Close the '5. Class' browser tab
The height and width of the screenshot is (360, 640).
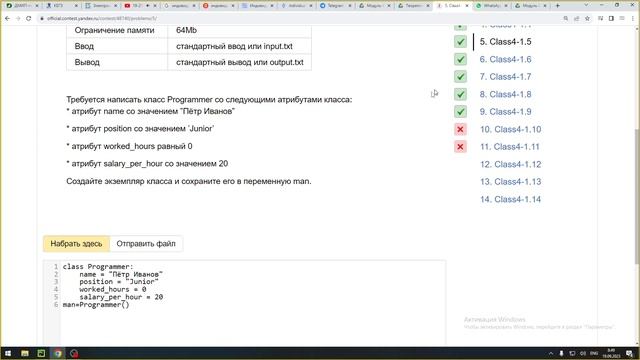coord(467,6)
